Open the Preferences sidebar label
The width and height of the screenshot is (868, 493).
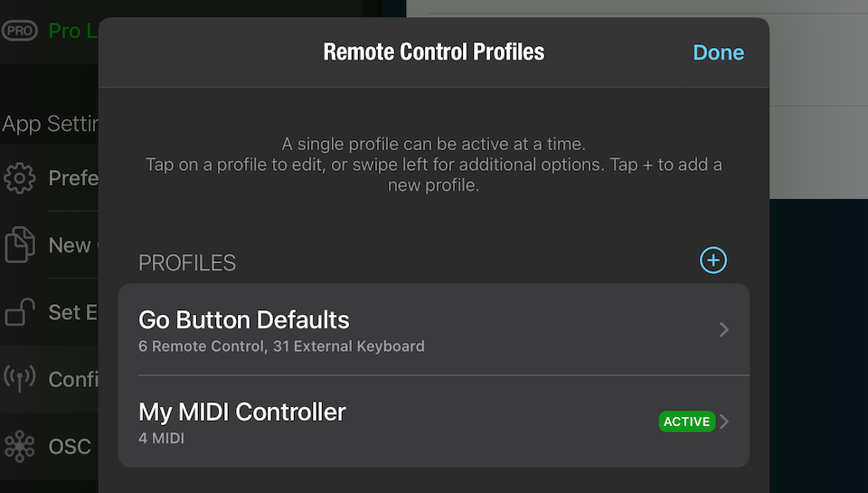[72, 178]
